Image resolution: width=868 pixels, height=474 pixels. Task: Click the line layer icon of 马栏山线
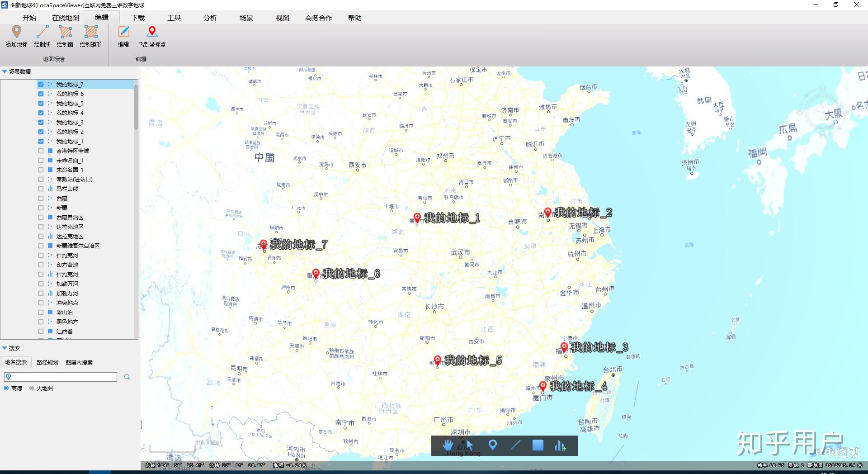click(50, 189)
